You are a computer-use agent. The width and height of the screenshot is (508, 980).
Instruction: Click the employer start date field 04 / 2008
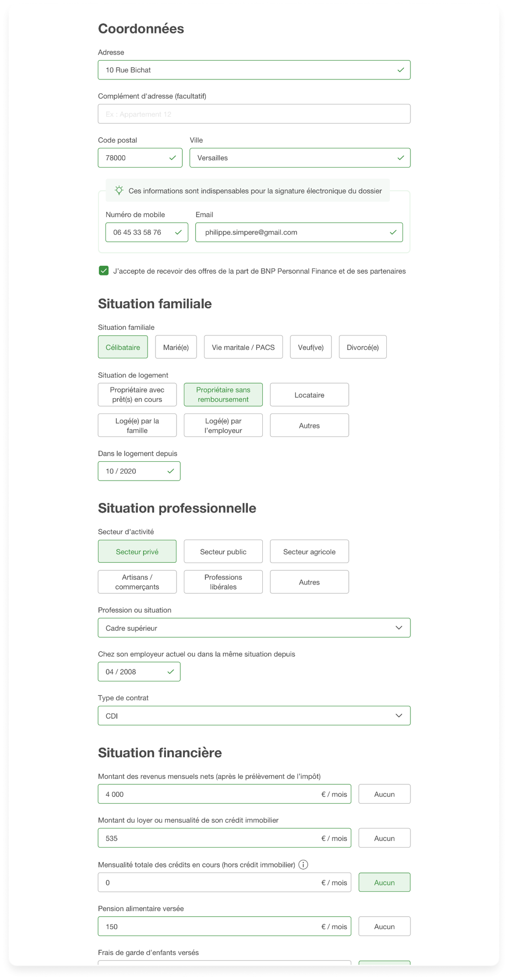pyautogui.click(x=139, y=672)
